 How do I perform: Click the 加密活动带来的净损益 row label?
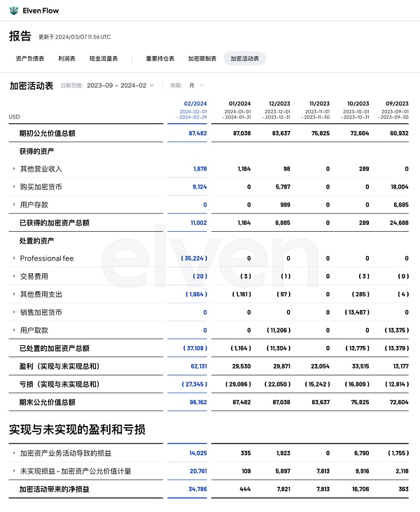tap(54, 489)
